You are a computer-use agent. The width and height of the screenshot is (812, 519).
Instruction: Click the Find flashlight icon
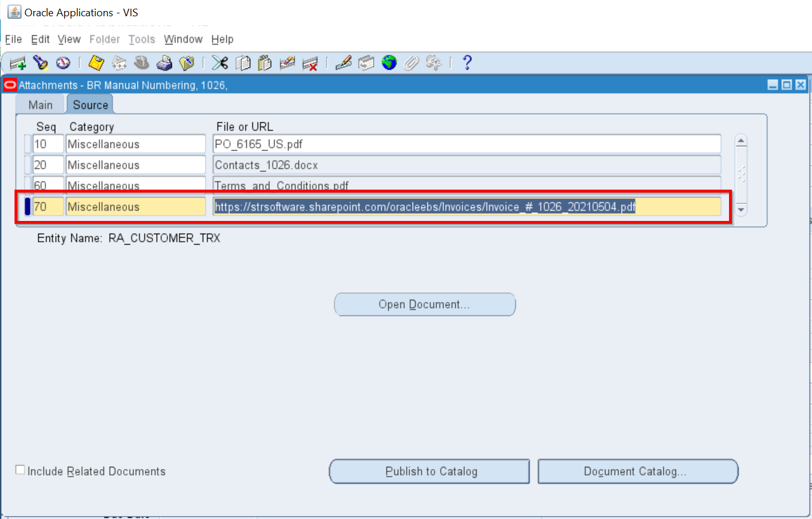(40, 63)
